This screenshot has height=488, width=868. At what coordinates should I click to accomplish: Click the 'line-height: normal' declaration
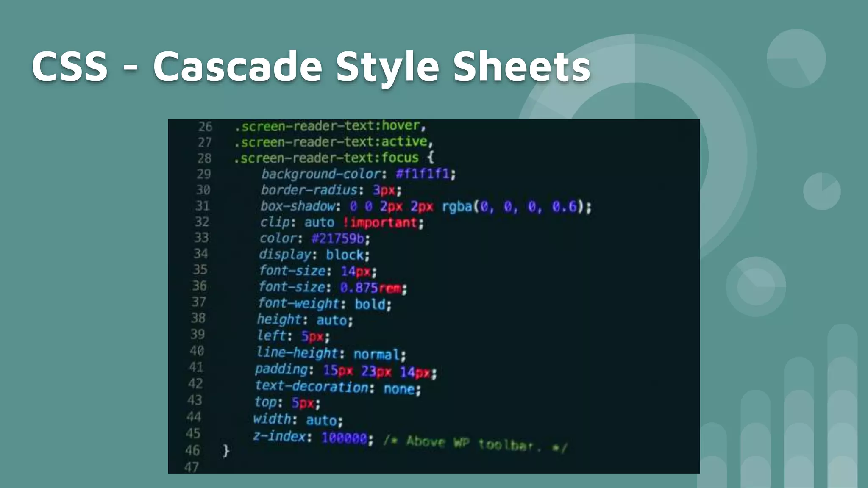[331, 353]
